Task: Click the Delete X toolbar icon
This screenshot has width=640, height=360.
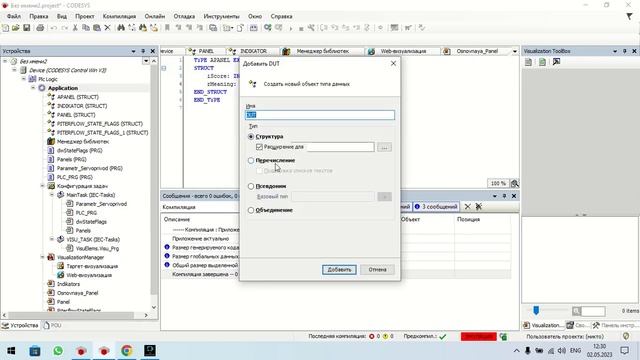Action: pos(108,28)
